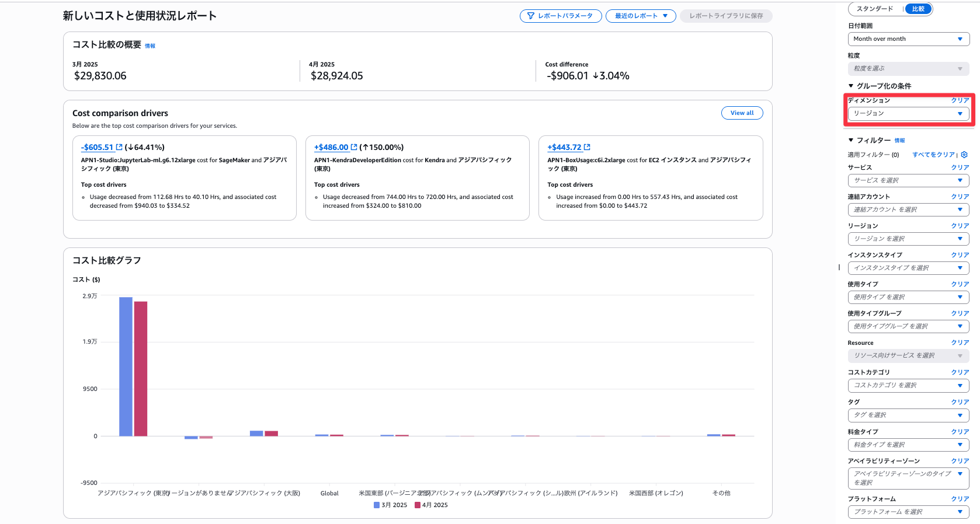Open external link icon beside +$486.00
This screenshot has width=980, height=524.
(354, 147)
